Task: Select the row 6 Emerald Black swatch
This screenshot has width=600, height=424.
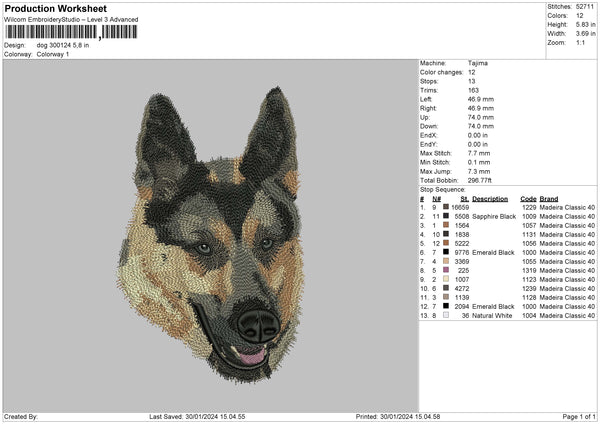Action: point(446,252)
